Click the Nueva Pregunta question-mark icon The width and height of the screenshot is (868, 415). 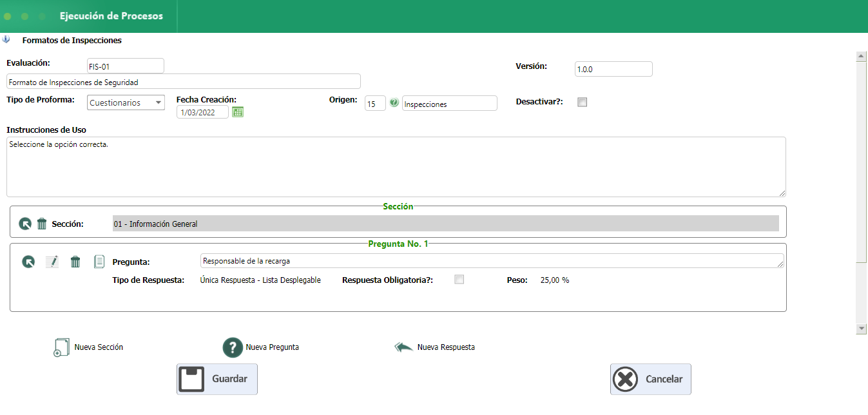[233, 347]
